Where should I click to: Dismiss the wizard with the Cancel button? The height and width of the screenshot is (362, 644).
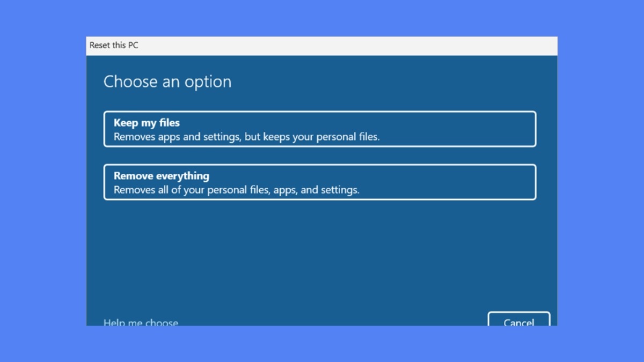click(519, 320)
